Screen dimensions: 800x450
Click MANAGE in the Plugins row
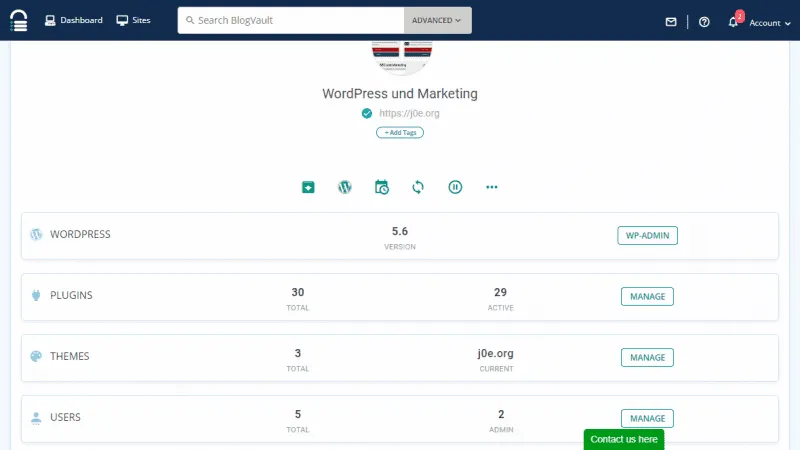click(647, 296)
